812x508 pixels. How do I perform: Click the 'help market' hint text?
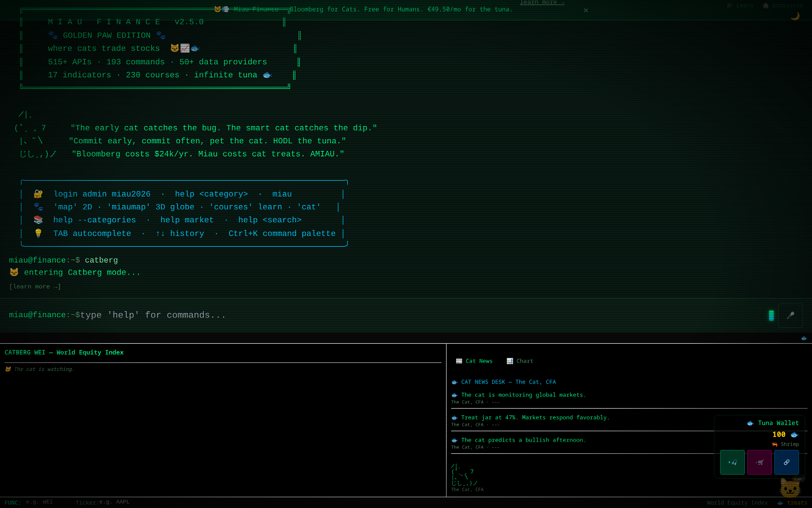187,220
